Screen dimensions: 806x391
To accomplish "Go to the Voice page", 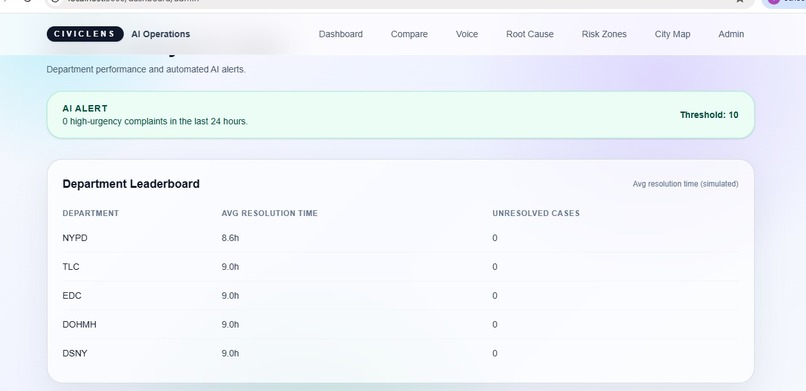I will point(467,34).
